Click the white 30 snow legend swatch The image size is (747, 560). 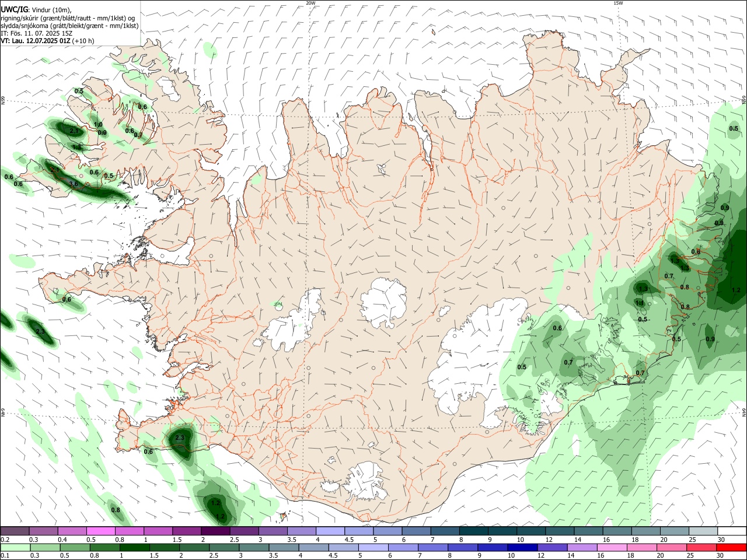click(x=731, y=531)
